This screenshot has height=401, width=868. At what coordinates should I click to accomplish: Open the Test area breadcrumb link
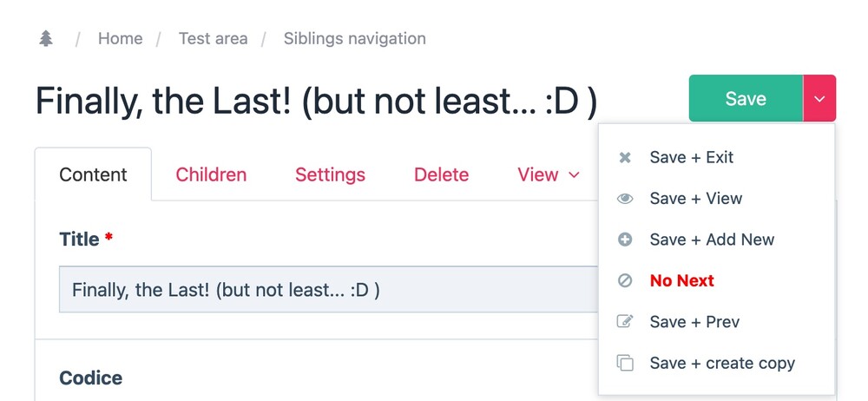pos(213,39)
